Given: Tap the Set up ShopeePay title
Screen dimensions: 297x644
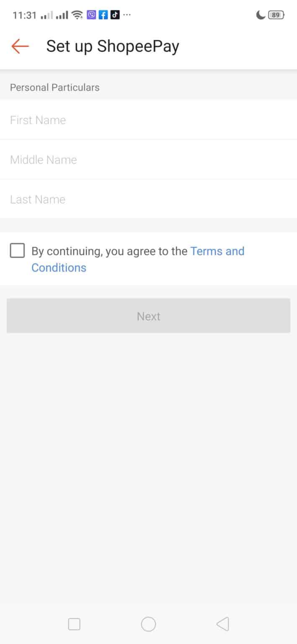Looking at the screenshot, I should click(112, 46).
